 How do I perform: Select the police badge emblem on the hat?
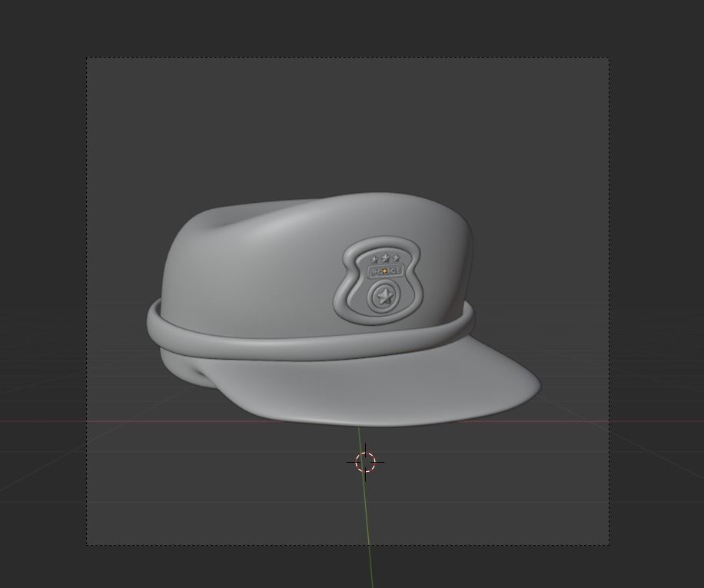coord(378,281)
